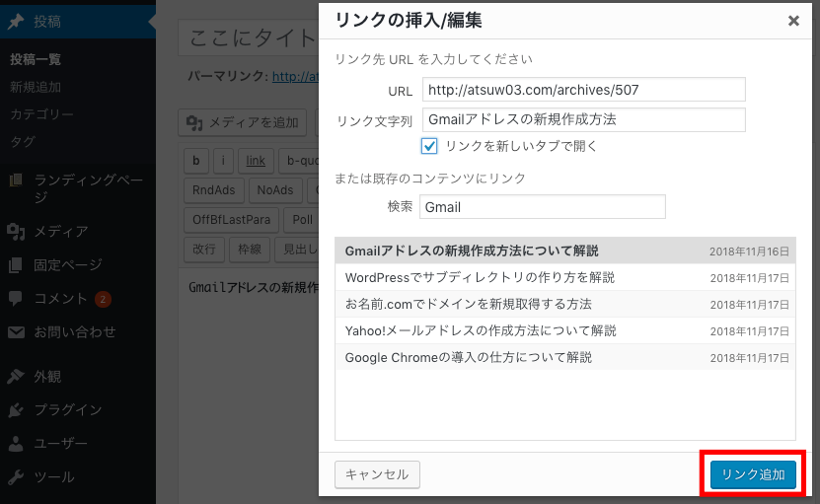The width and height of the screenshot is (820, 504).
Task: Click the link editor button
Action: (x=256, y=161)
